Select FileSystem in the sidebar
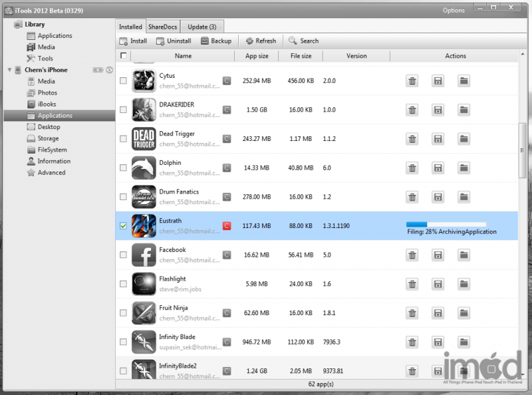 (52, 150)
